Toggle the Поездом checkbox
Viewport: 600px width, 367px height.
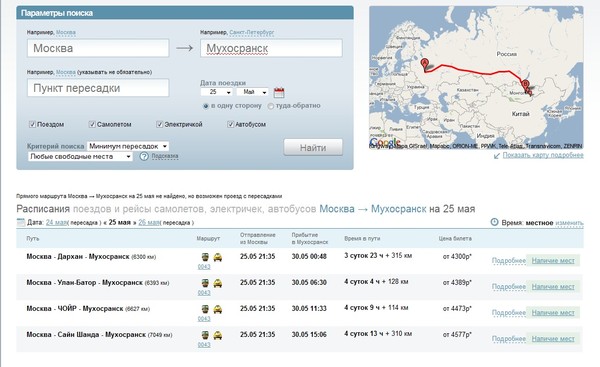coord(33,124)
